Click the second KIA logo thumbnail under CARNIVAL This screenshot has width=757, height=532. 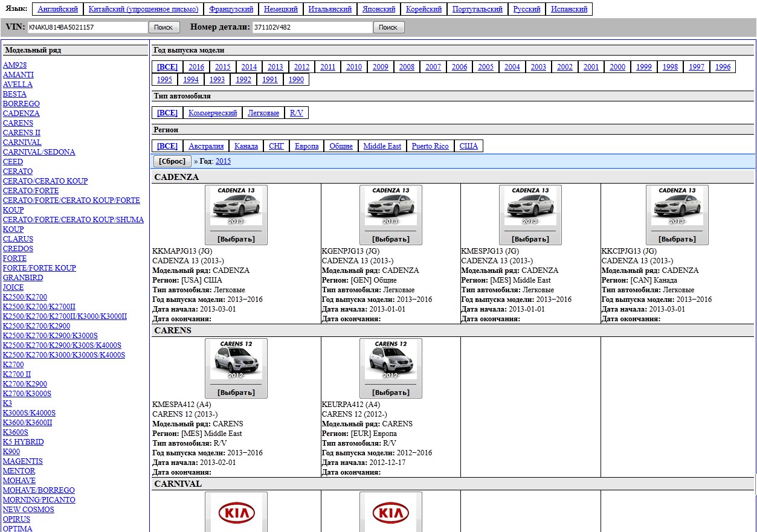391,512
